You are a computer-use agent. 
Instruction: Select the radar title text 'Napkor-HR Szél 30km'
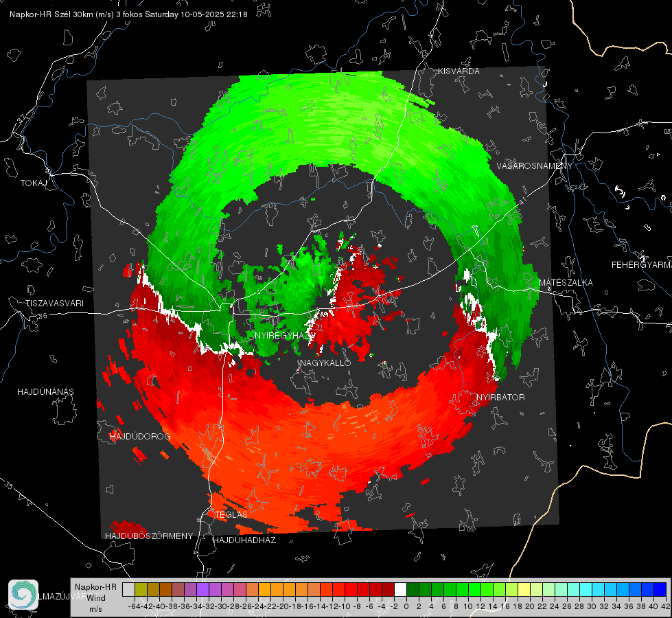tap(52, 14)
